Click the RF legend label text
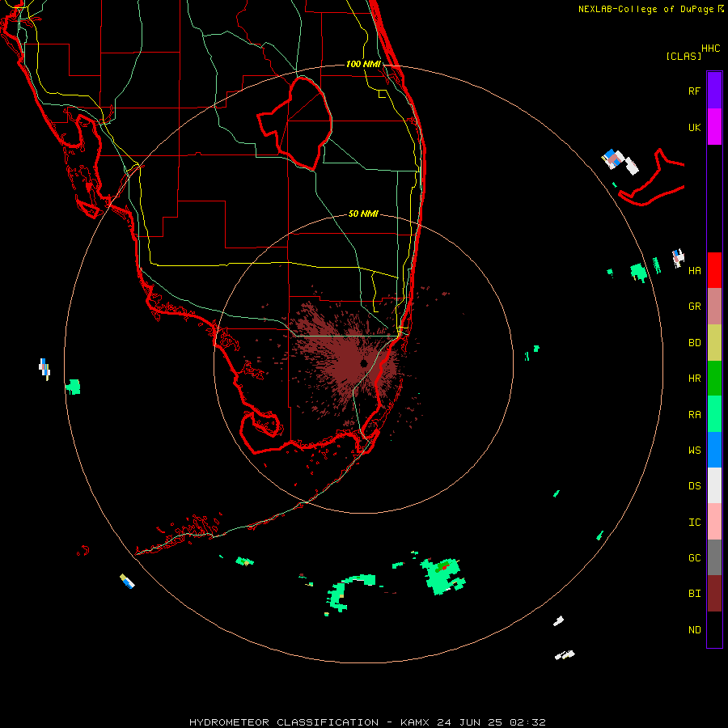The height and width of the screenshot is (728, 728). pyautogui.click(x=694, y=91)
